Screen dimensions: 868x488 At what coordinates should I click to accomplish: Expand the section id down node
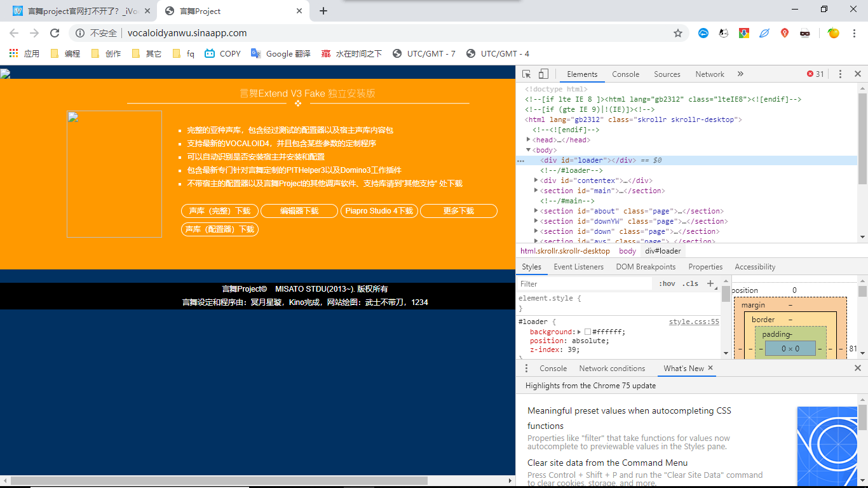tap(536, 231)
